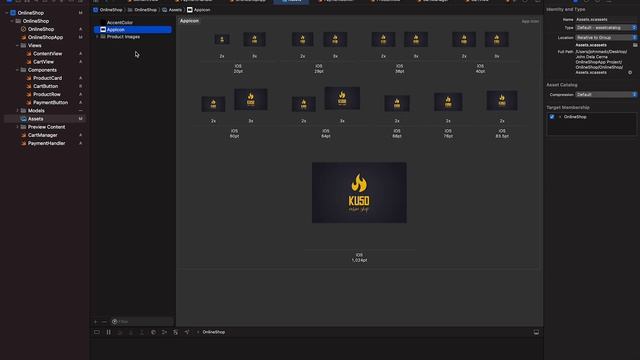Image resolution: width=640 pixels, height=360 pixels.
Task: Select the AccentColor asset
Action: 120,22
